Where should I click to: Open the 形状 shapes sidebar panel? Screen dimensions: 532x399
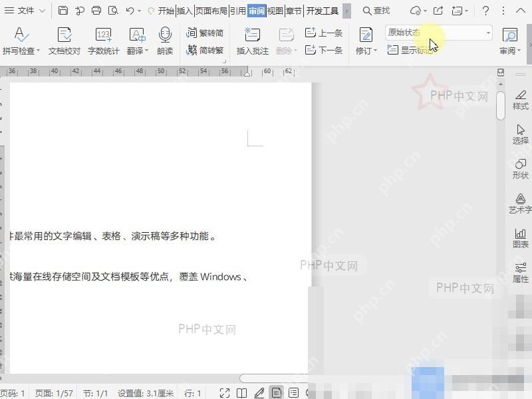[x=521, y=170]
